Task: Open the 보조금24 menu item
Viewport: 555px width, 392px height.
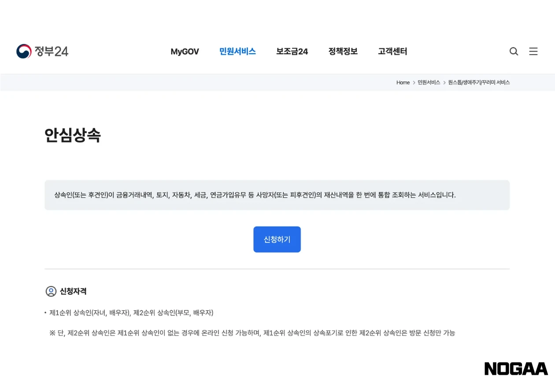Action: coord(292,51)
